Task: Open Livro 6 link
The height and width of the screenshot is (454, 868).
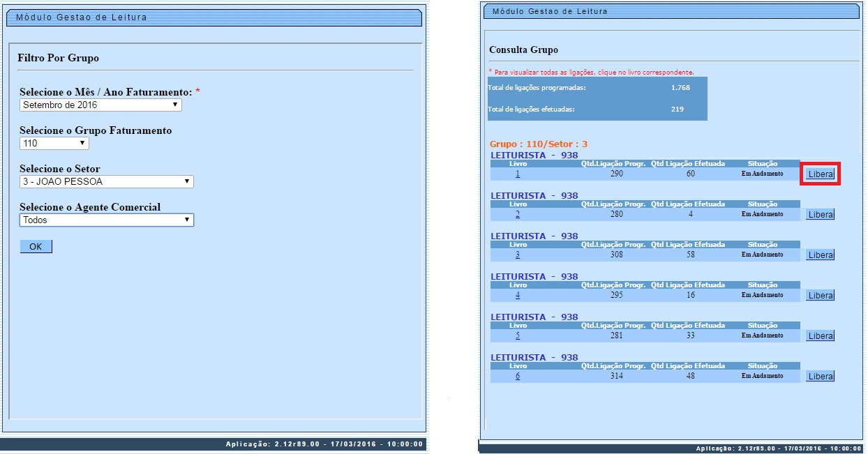Action: [x=518, y=376]
